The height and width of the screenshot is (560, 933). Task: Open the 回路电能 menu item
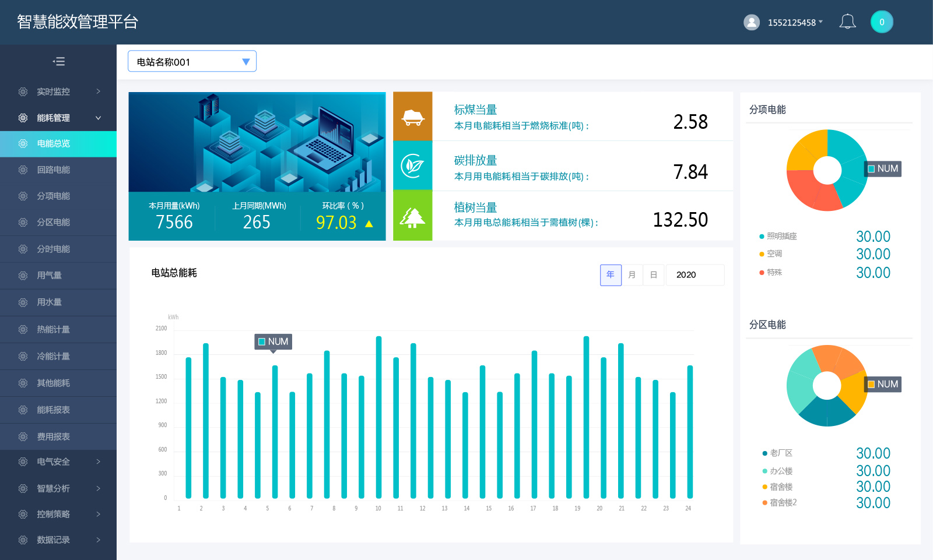click(54, 170)
